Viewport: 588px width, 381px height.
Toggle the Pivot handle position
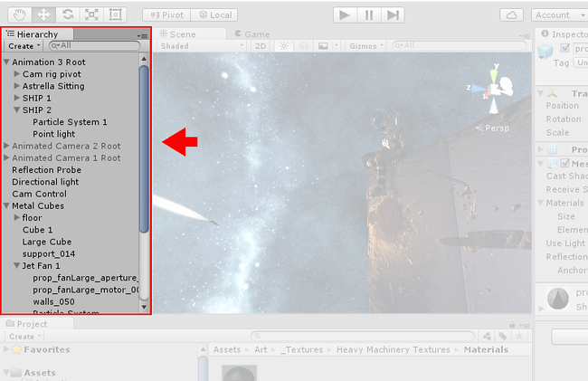(166, 15)
